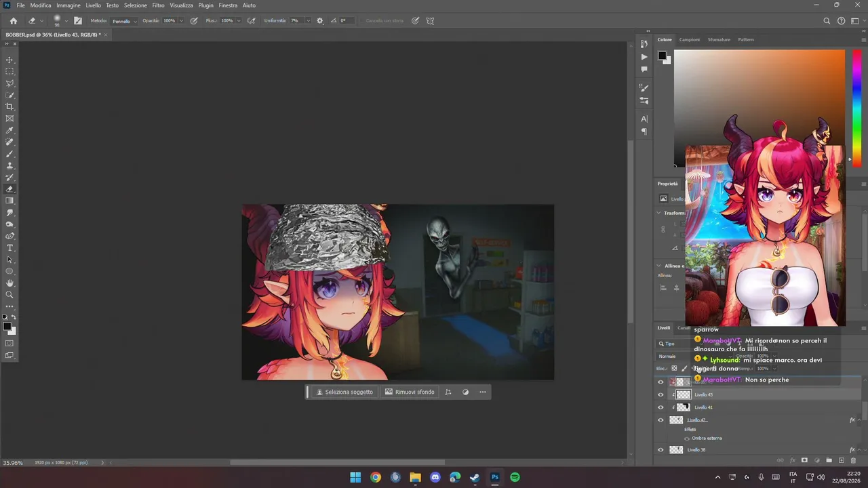Viewport: 868px width, 488px height.
Task: Click the rainbow hue slider in the Colore panel
Action: point(857,108)
